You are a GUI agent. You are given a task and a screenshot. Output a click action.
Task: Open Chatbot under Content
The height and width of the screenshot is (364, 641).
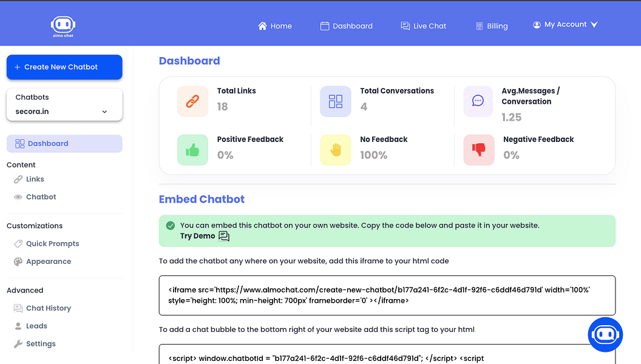tap(35, 197)
